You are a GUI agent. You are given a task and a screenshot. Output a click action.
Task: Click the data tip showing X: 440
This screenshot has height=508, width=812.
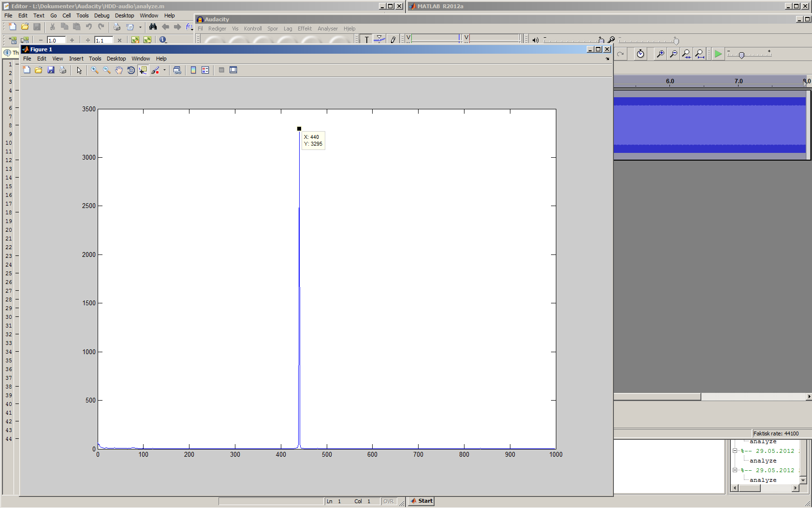(313, 140)
